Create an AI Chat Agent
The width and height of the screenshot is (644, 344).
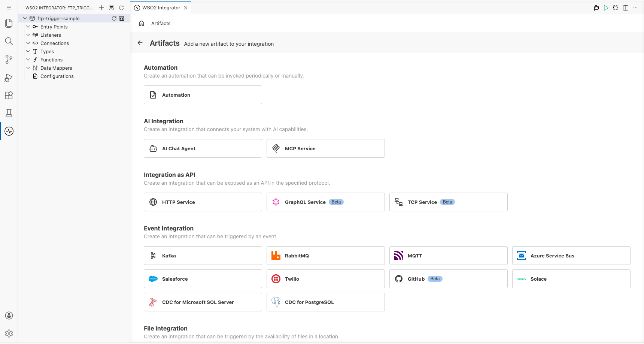(x=203, y=148)
